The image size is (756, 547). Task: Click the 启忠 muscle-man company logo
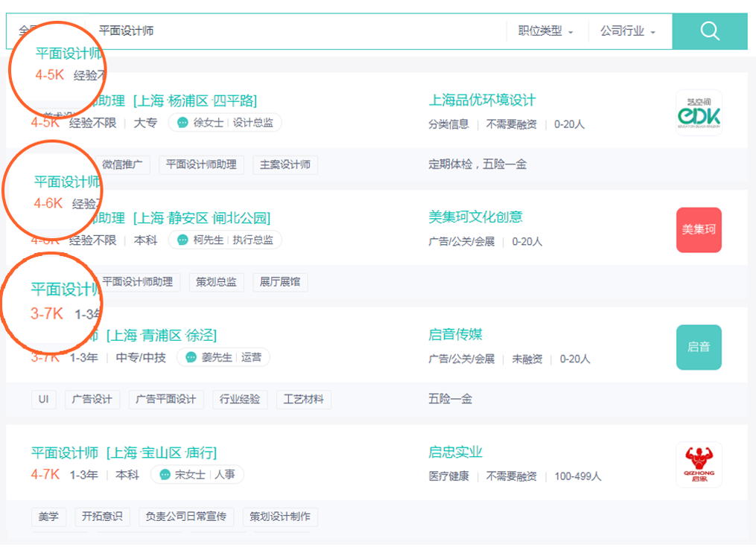tap(699, 464)
